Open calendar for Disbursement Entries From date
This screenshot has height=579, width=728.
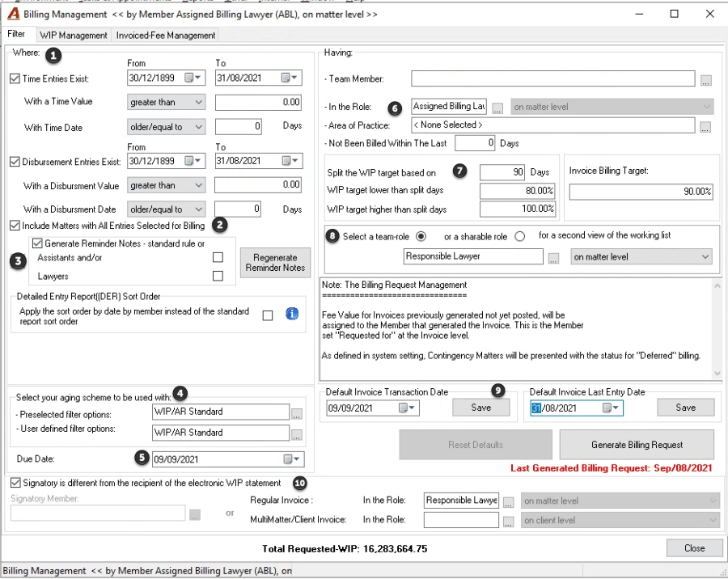point(193,161)
